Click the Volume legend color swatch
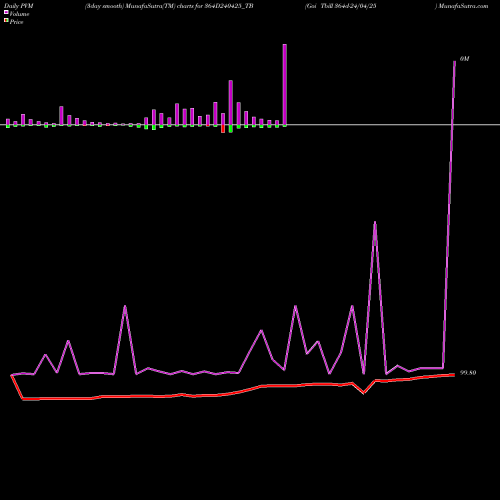The image size is (500, 500). click(6, 12)
